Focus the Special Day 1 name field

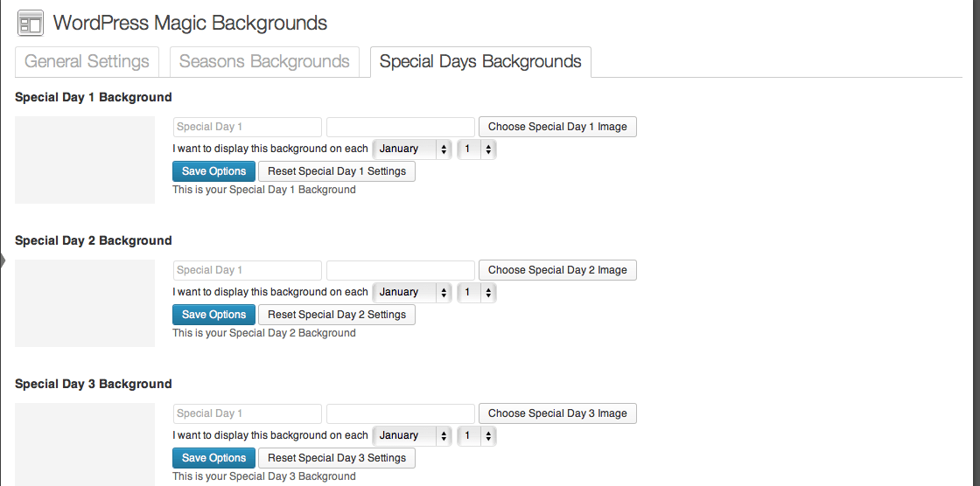tap(248, 127)
